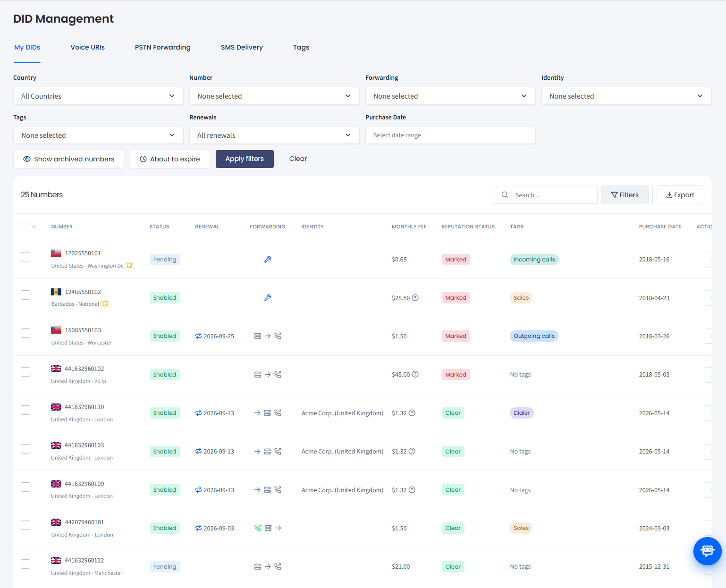Click the Apply filters button
Viewport: 726px width, 588px height.
(x=245, y=159)
